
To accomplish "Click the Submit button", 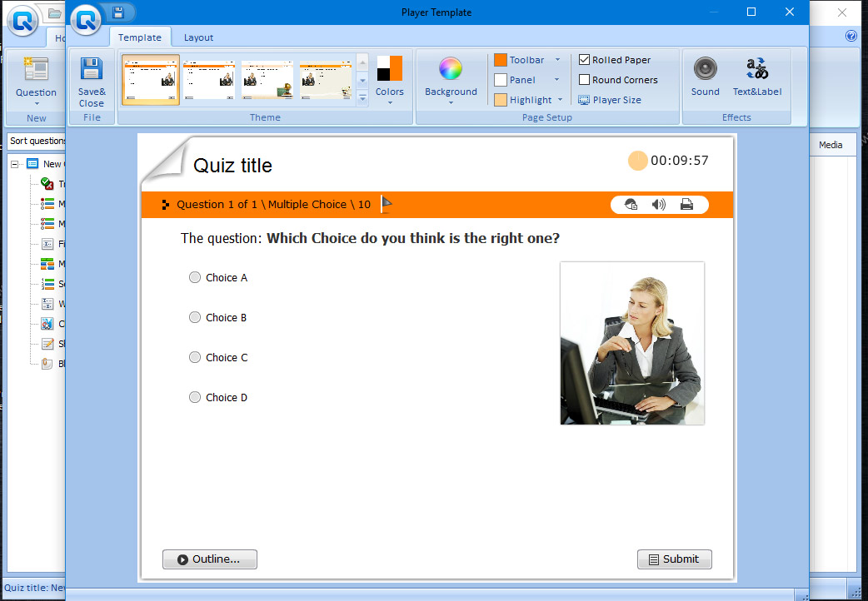I will [x=674, y=559].
